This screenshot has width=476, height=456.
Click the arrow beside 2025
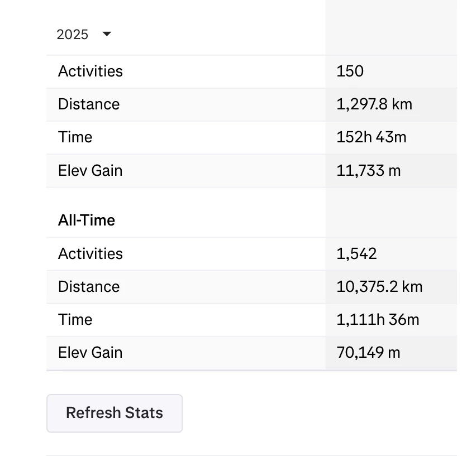pos(107,34)
